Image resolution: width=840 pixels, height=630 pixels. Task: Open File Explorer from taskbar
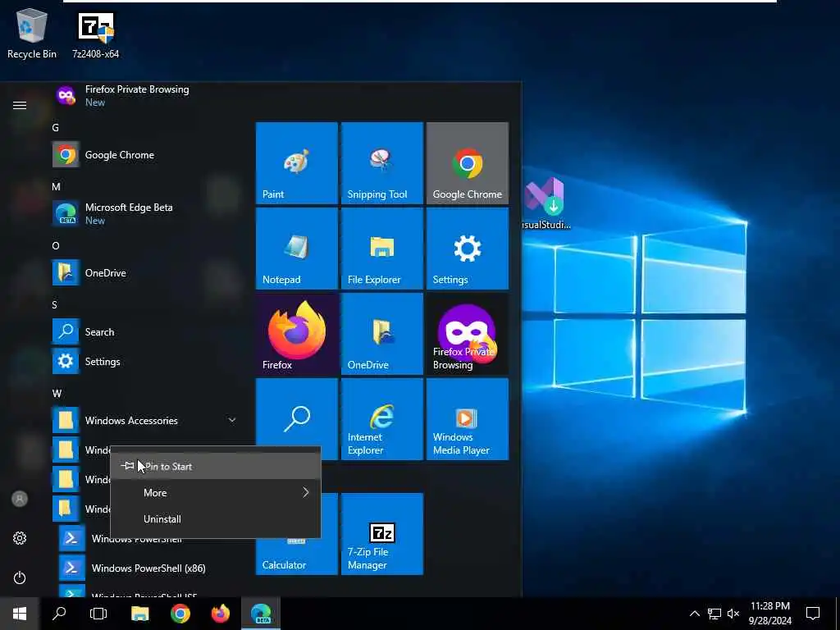coord(139,614)
